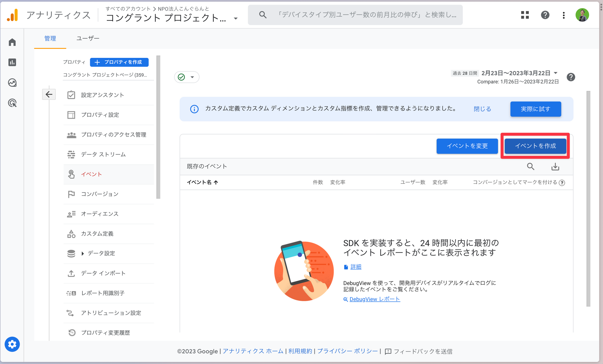Open the date range dropdown
Viewport: 603px width, 364px height.
pyautogui.click(x=555, y=73)
